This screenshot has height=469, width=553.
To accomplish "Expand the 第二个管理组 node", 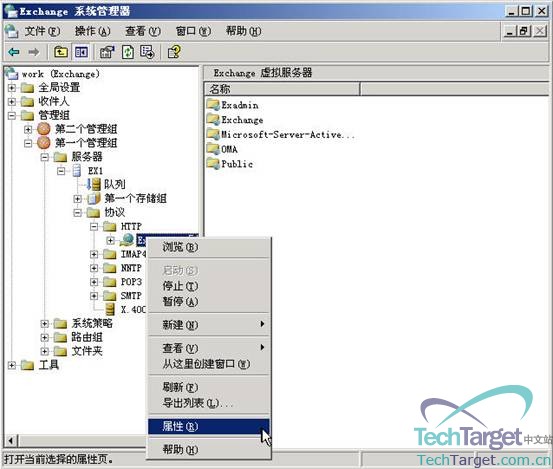I will click(x=28, y=129).
